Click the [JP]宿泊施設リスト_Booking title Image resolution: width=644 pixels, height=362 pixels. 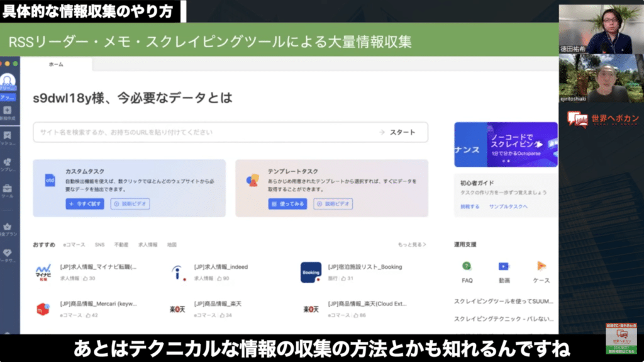(365, 267)
